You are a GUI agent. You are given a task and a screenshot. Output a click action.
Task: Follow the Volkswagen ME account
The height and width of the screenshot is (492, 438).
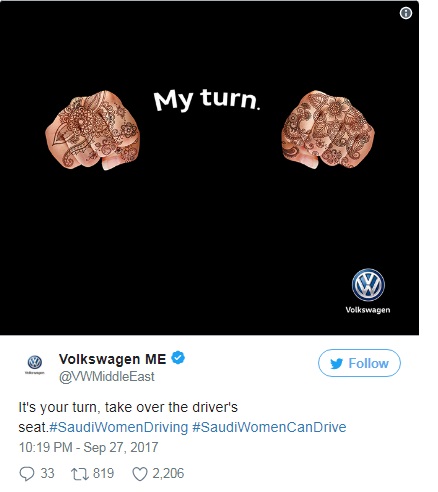pos(359,363)
